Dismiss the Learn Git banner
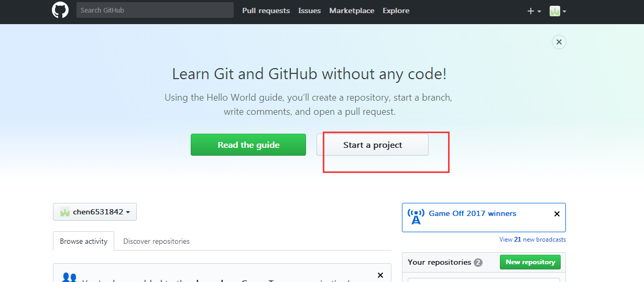The image size is (644, 282). (559, 42)
